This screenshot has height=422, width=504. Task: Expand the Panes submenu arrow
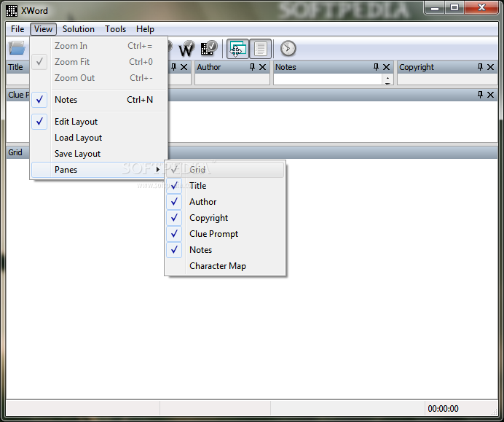[x=157, y=170]
